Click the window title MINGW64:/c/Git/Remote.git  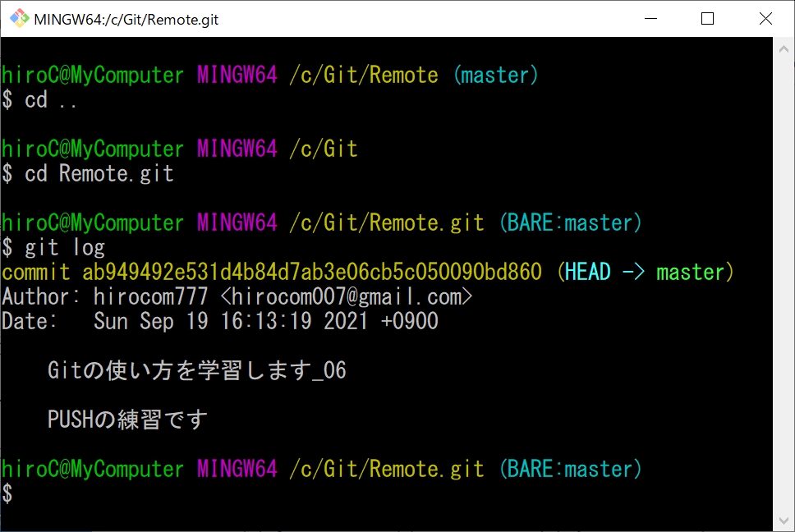tap(126, 20)
